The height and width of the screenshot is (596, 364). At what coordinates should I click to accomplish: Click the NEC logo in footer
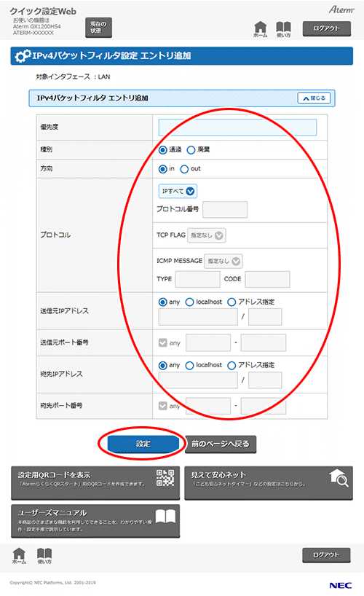[x=341, y=586]
